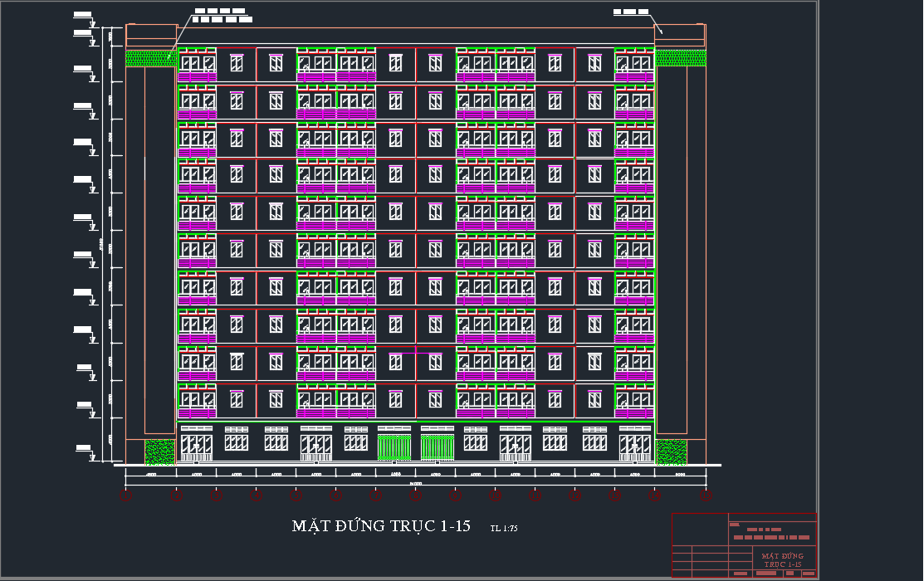Click the grid axis bubble numbered 1
Viewport: 924px width, 581px height.
tap(125, 496)
